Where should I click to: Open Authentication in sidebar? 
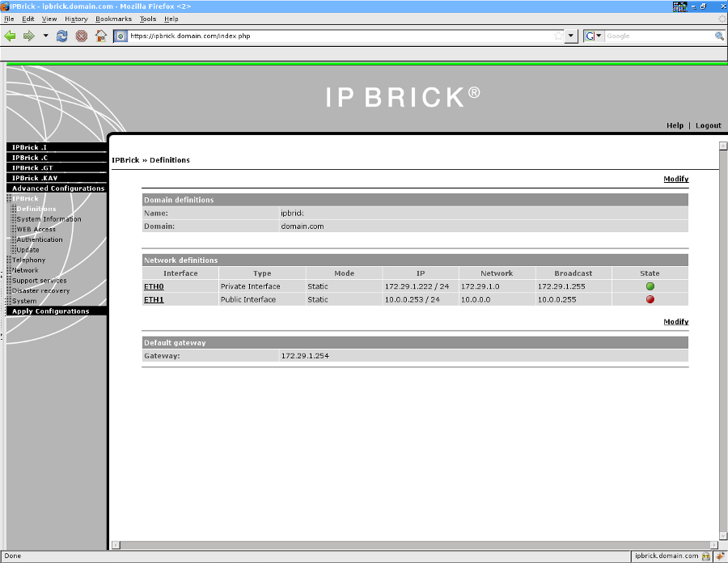point(40,239)
